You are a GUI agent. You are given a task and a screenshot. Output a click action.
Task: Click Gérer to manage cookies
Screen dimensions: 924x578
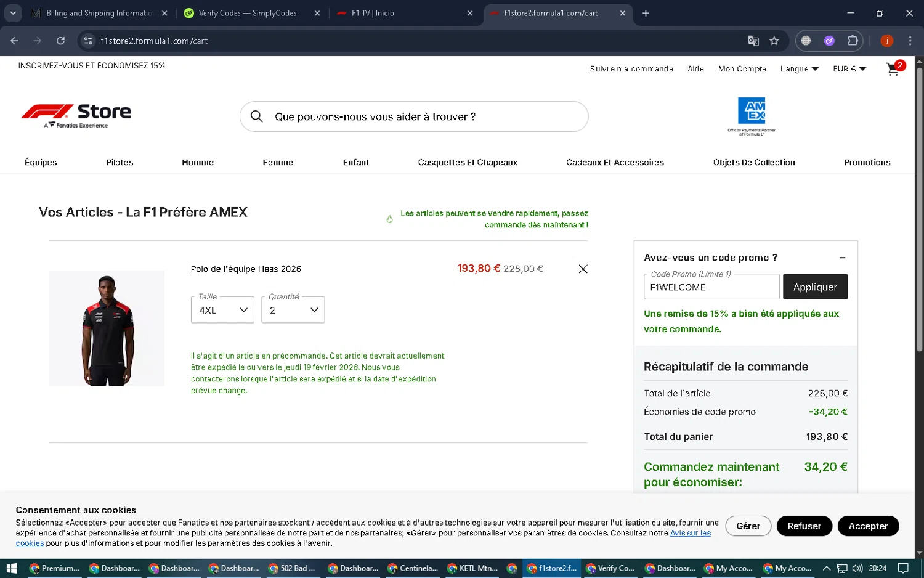[748, 526]
